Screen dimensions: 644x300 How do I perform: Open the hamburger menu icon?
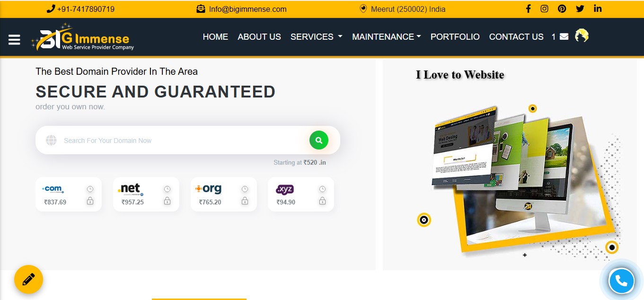14,40
